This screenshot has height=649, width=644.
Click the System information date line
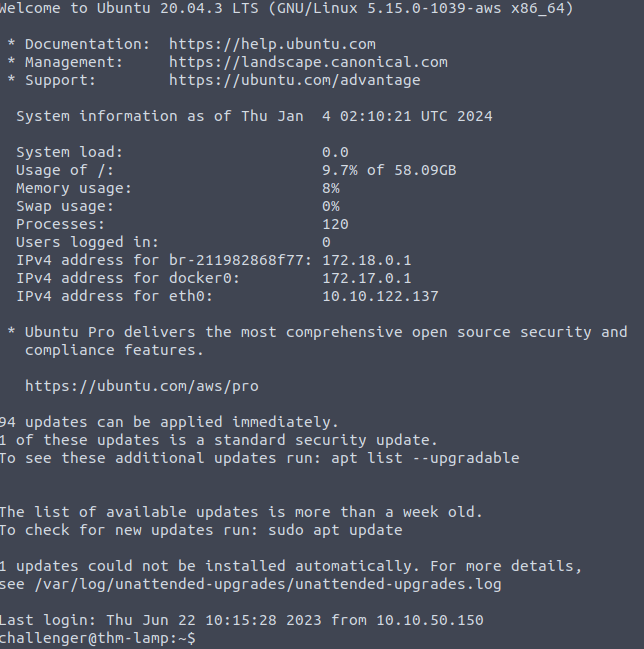254,116
